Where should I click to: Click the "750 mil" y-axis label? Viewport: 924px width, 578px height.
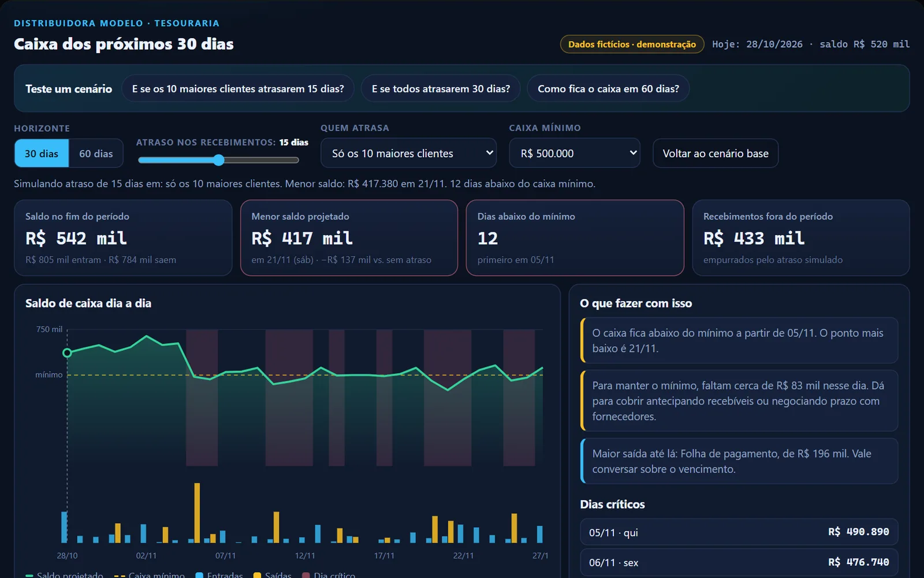[49, 329]
